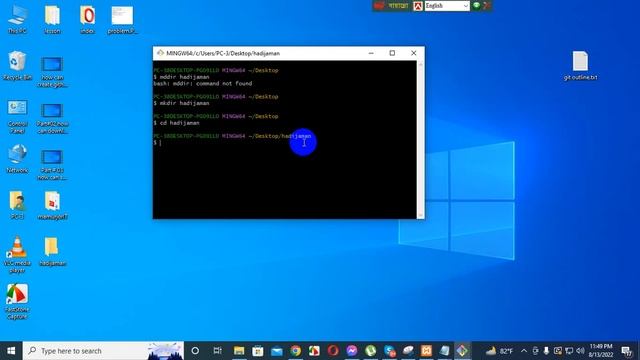This screenshot has width=640, height=360.
Task: Open uTorrent from the taskbar
Action: click(x=371, y=351)
